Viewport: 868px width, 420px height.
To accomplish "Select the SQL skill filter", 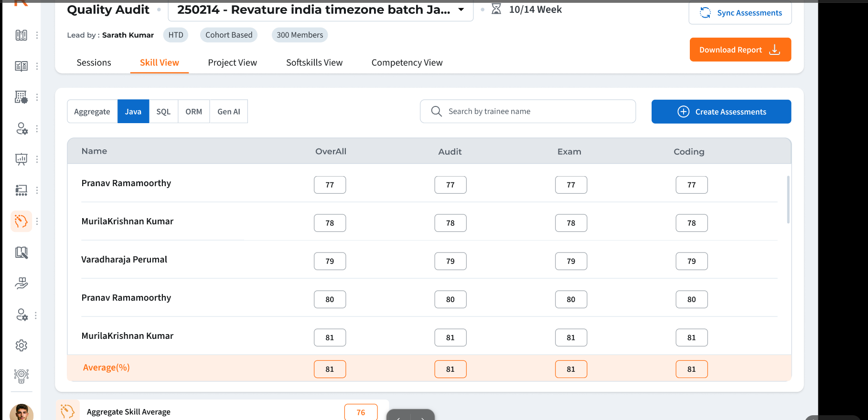I will [163, 112].
